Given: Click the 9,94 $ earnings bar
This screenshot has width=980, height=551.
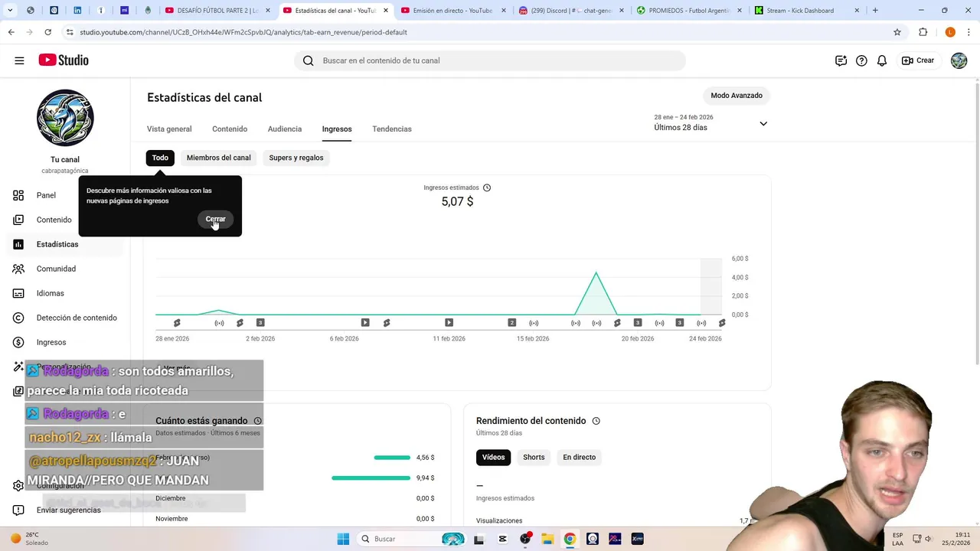Looking at the screenshot, I should pos(371,478).
